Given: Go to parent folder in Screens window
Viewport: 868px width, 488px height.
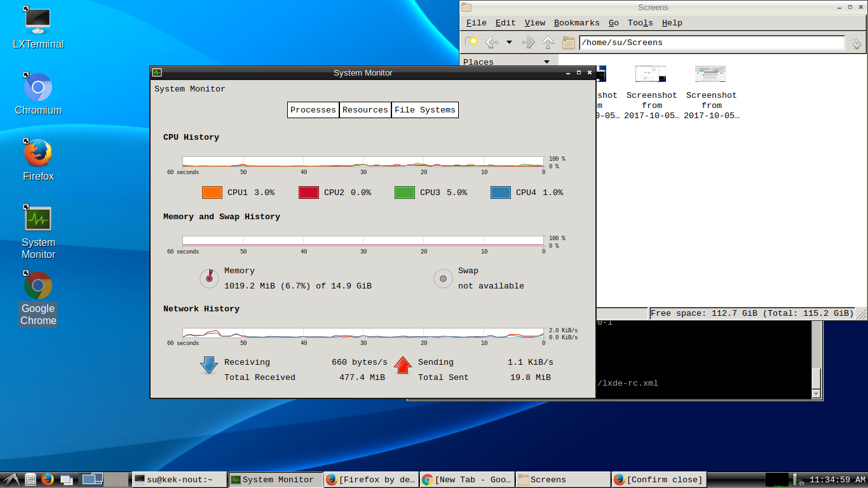Looking at the screenshot, I should click(x=548, y=43).
